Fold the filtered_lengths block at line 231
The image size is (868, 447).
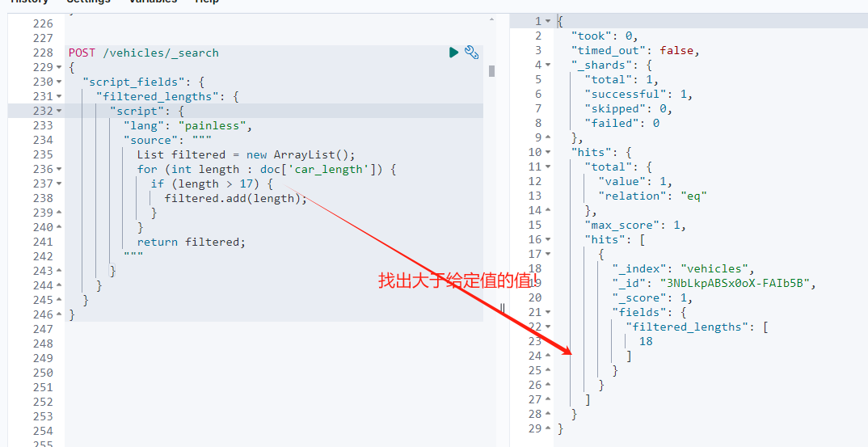59,96
